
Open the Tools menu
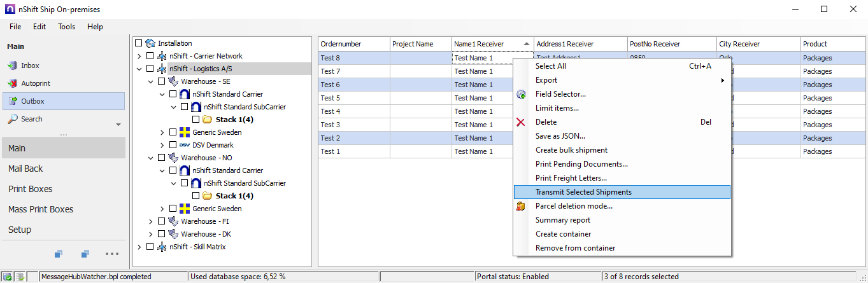(x=66, y=27)
